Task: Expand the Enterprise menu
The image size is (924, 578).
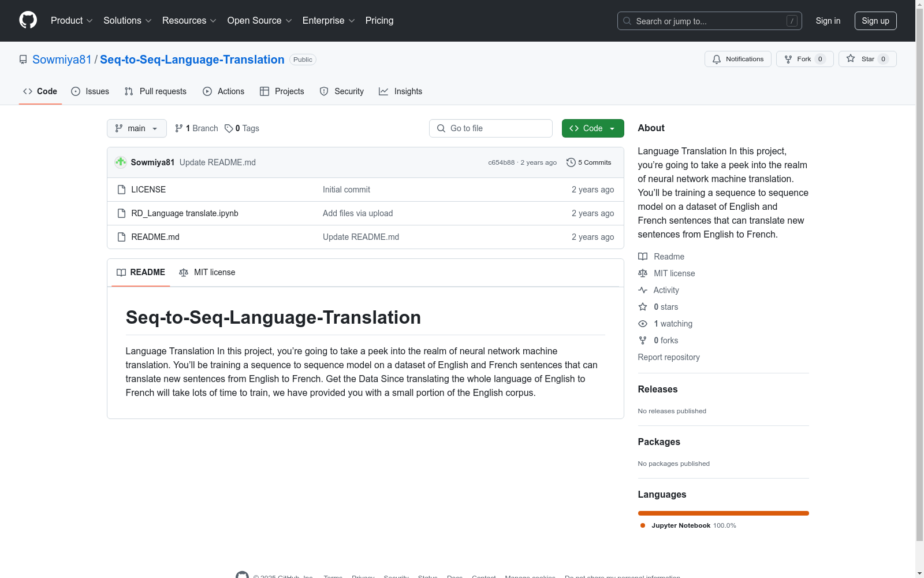Action: tap(329, 21)
